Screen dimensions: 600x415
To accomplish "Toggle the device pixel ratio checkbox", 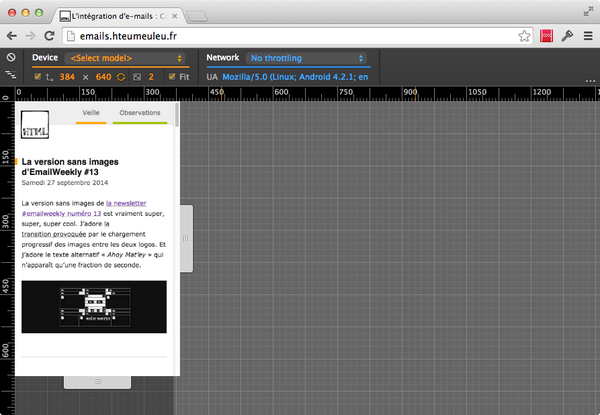I will point(137,76).
